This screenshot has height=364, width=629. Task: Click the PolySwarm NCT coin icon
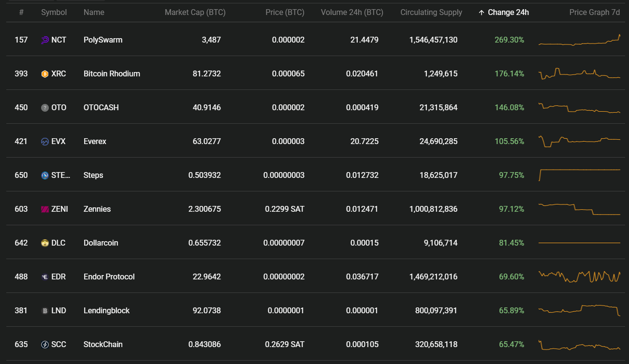click(x=45, y=40)
